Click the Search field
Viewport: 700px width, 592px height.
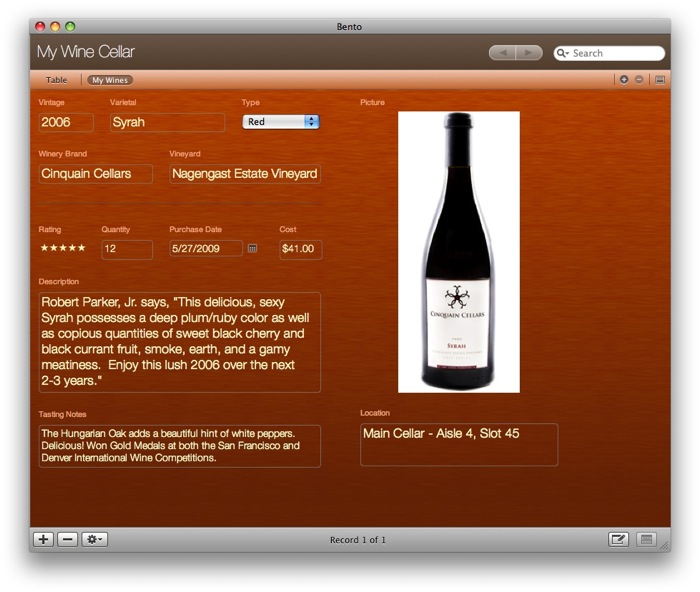coord(609,53)
